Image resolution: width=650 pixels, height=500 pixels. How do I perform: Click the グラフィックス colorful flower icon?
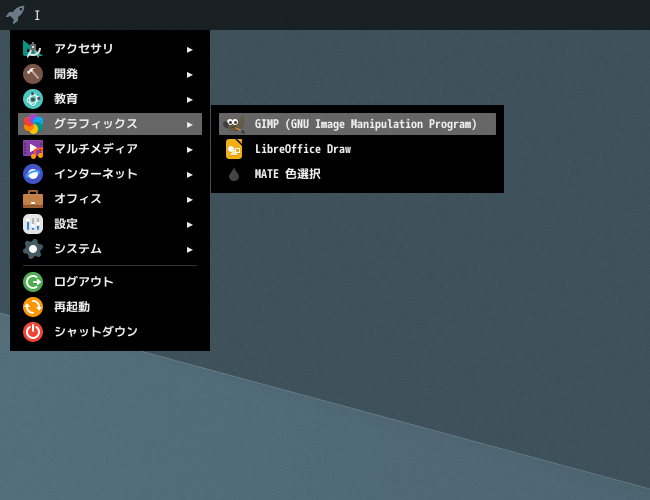coord(33,124)
